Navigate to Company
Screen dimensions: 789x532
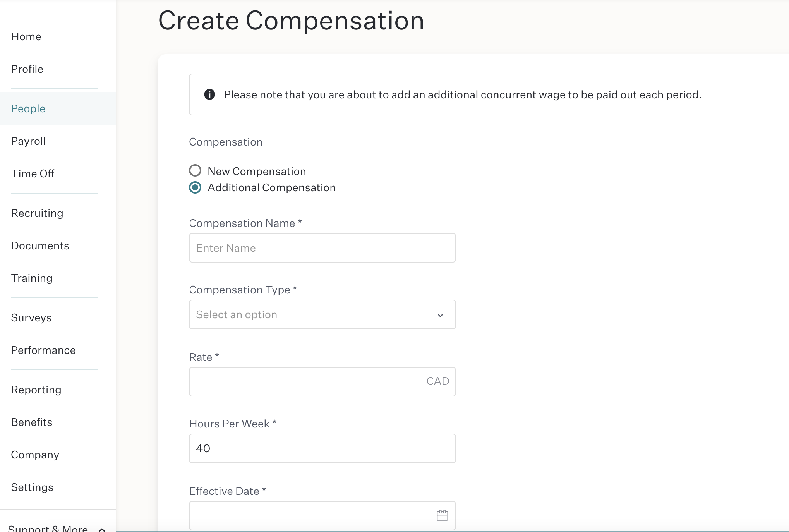pos(35,455)
